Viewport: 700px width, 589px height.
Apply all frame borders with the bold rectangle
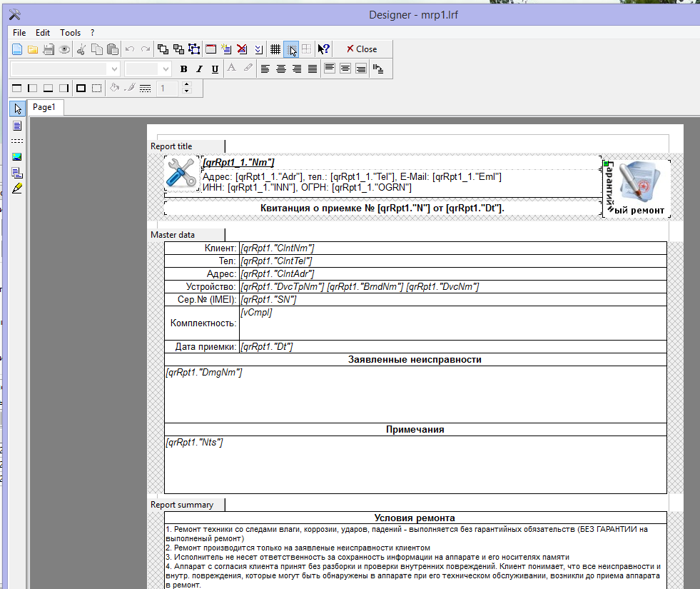pos(81,88)
